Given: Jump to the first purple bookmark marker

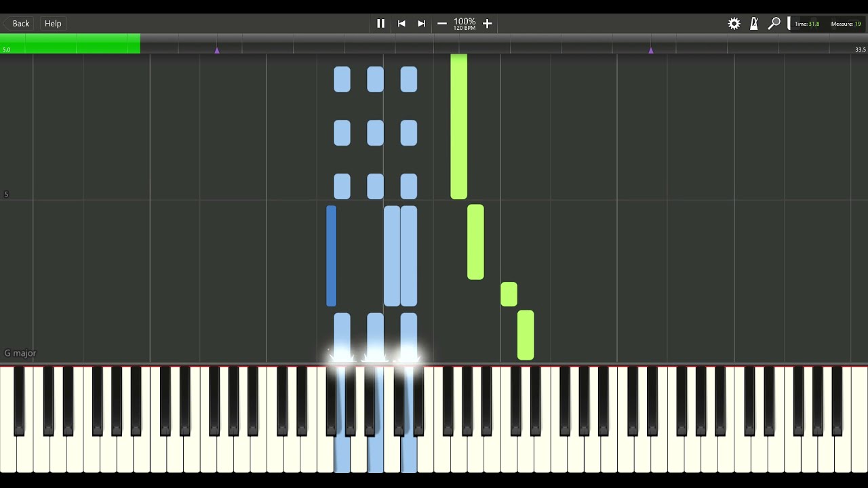Looking at the screenshot, I should click(x=217, y=50).
